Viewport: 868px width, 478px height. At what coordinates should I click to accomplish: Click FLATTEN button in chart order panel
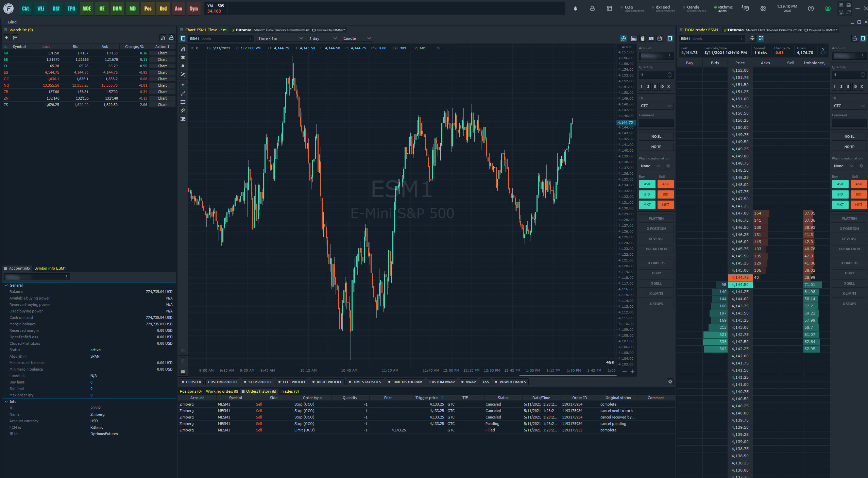tap(656, 219)
